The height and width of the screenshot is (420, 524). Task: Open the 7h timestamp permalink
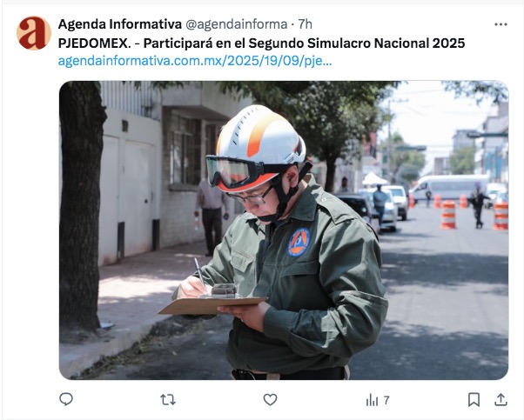tap(305, 24)
